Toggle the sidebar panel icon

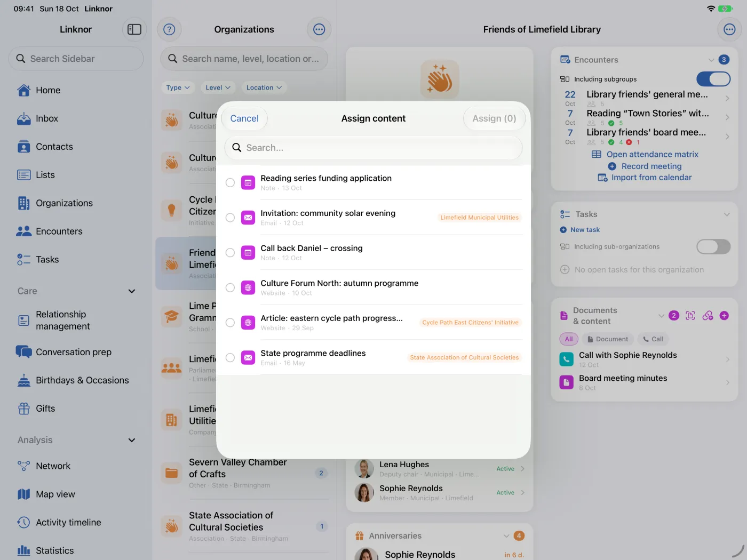tap(134, 29)
